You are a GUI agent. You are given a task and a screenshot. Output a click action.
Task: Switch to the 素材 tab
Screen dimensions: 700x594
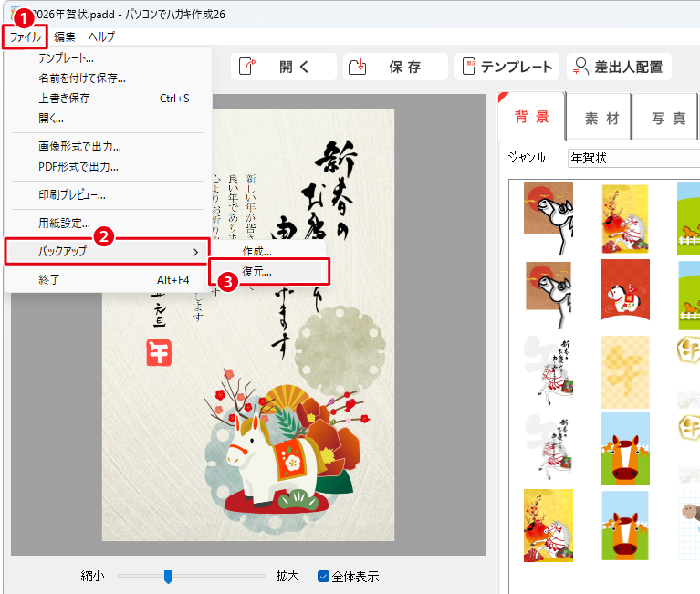pyautogui.click(x=601, y=118)
